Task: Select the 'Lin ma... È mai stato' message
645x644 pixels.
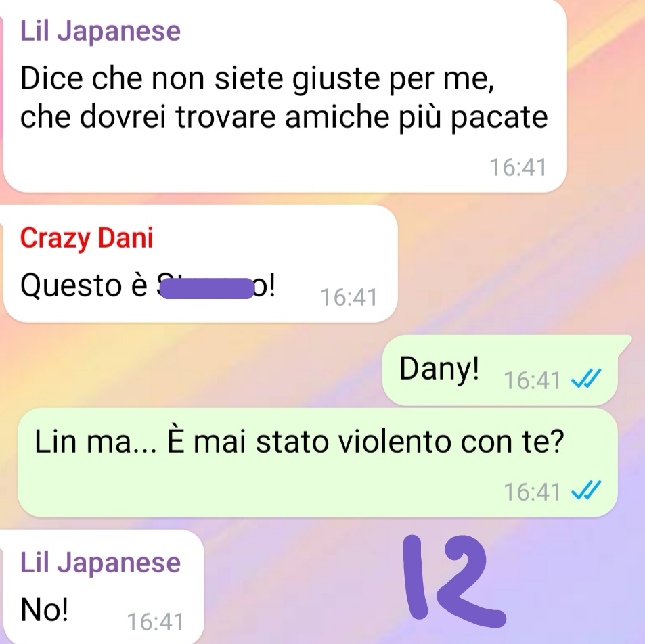Action: point(317,463)
